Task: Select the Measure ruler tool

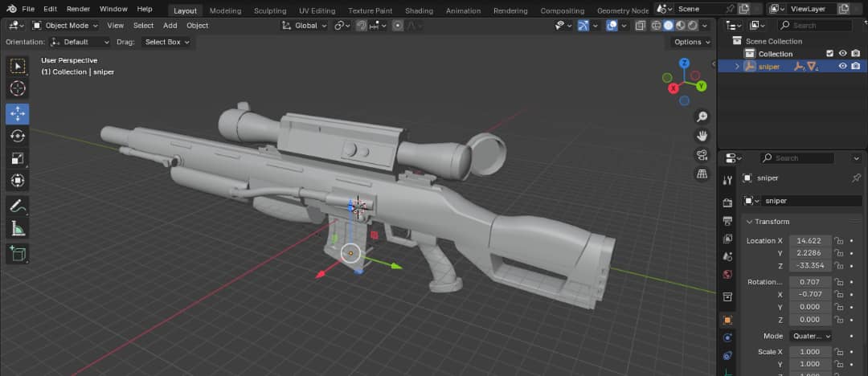Action: point(18,228)
